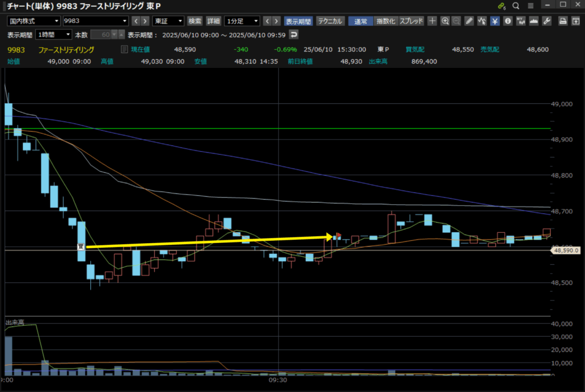Click the 買 buy marker on the chart
The image size is (585, 392).
(x=81, y=246)
